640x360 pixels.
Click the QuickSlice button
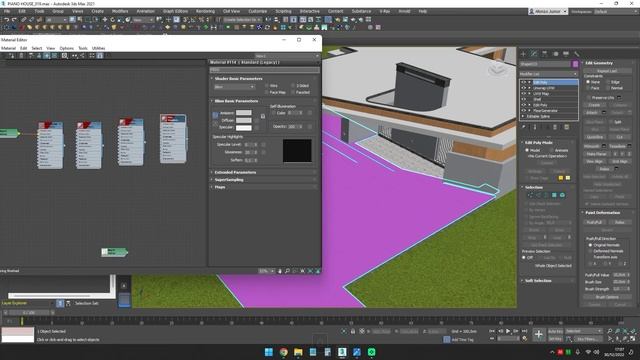click(595, 137)
